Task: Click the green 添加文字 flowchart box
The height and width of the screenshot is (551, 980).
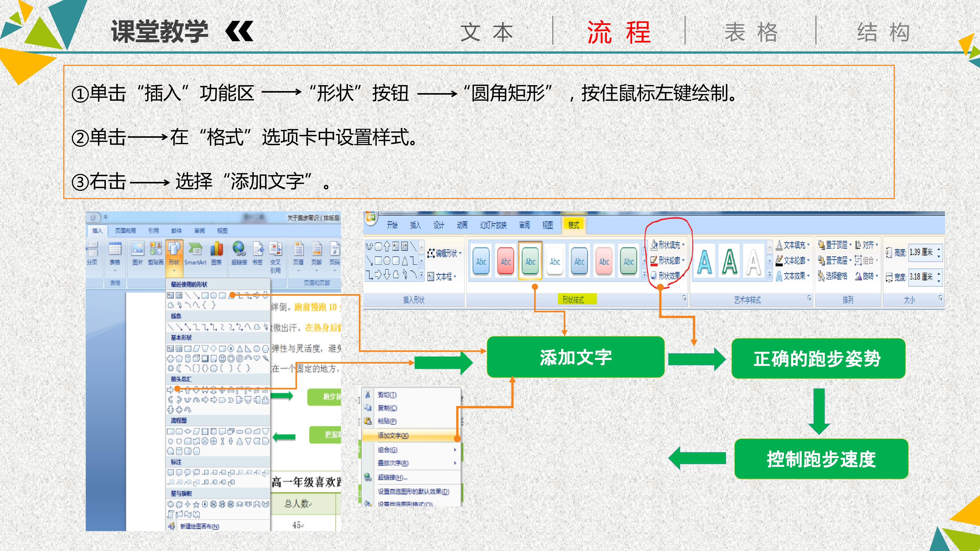Action: pyautogui.click(x=575, y=357)
